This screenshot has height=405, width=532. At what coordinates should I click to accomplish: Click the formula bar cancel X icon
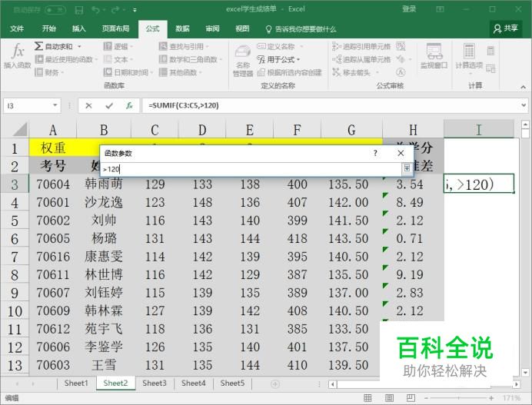click(x=88, y=106)
